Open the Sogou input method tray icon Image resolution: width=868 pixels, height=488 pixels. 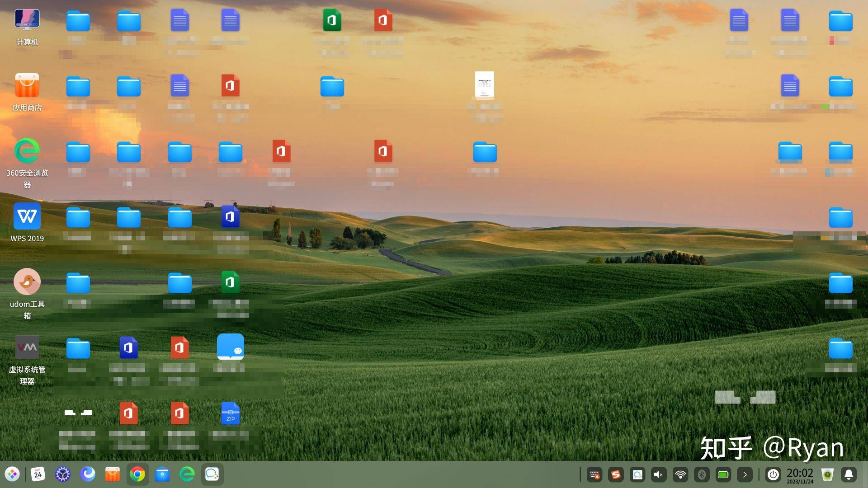click(x=616, y=475)
